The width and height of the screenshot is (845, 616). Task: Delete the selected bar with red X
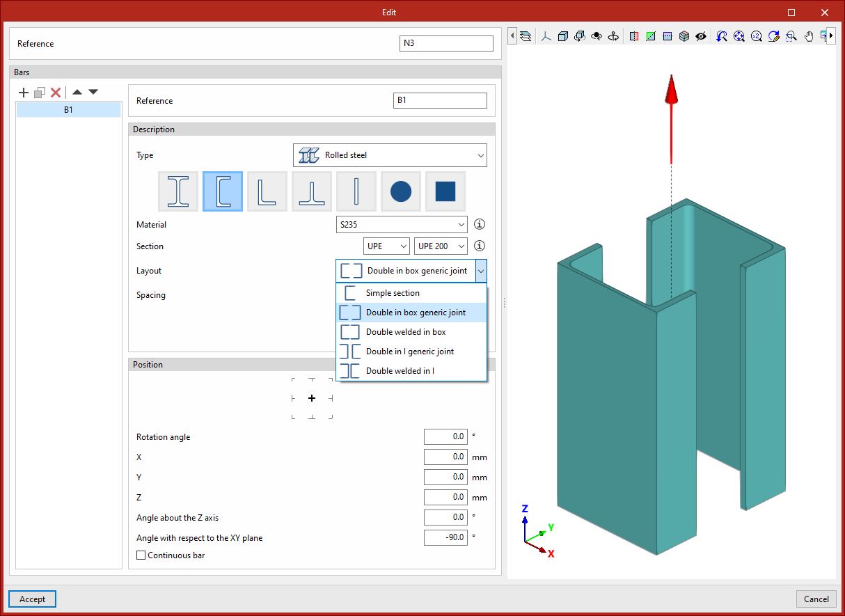coord(56,93)
